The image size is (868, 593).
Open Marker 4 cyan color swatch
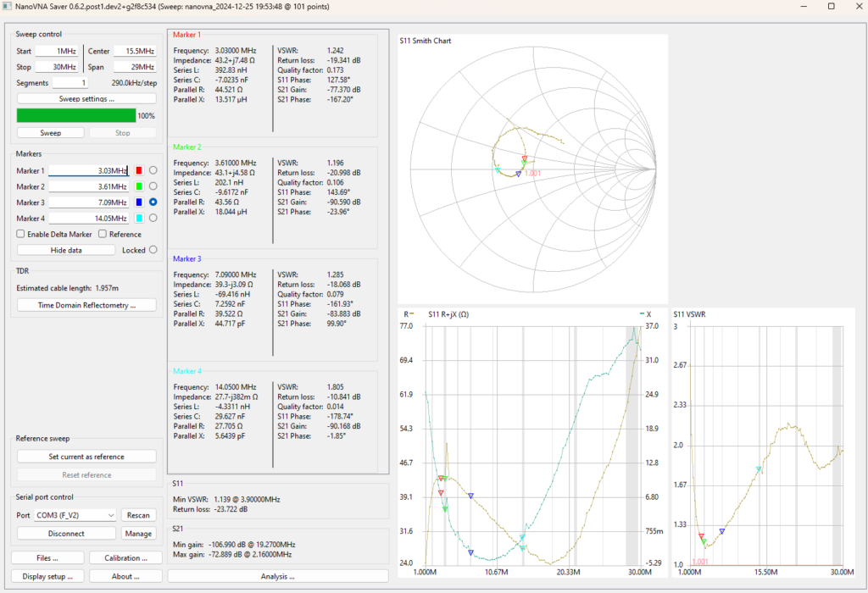pos(139,219)
